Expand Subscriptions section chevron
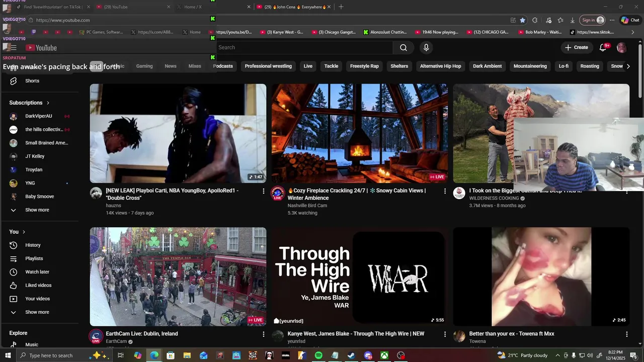644x362 pixels. [x=48, y=103]
